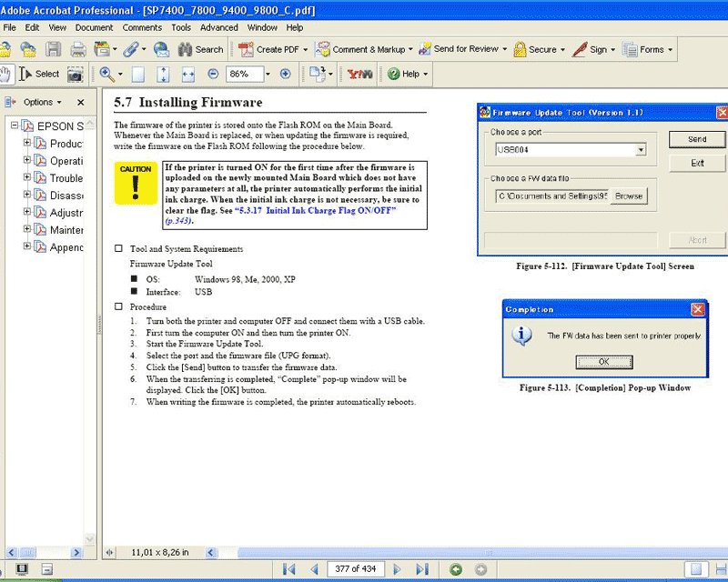The image size is (728, 582).
Task: Expand the Adjustr bookmark
Action: point(27,212)
